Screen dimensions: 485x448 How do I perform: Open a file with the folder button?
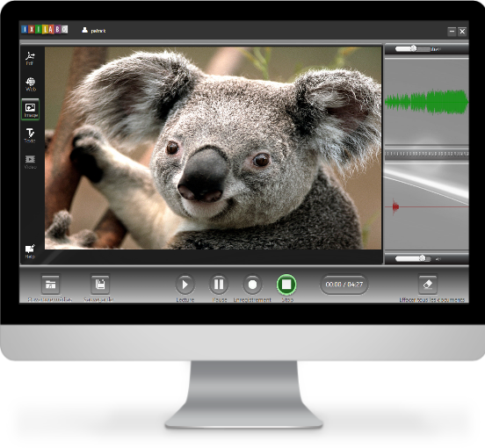coord(51,285)
